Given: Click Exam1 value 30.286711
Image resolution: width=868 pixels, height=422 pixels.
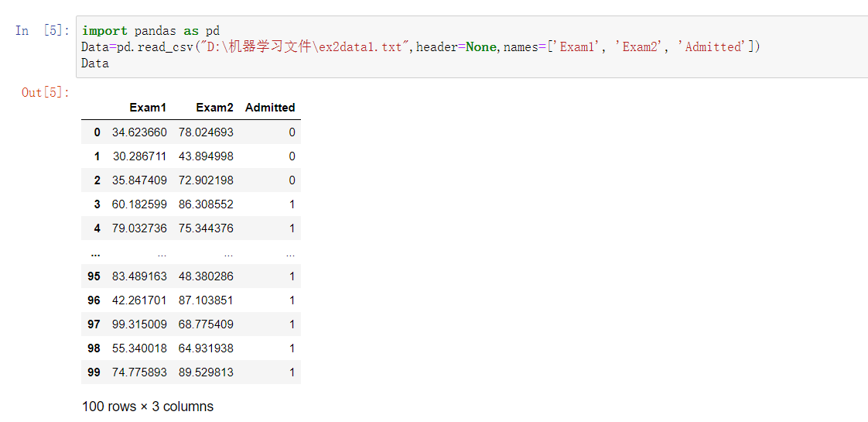Looking at the screenshot, I should (139, 156).
